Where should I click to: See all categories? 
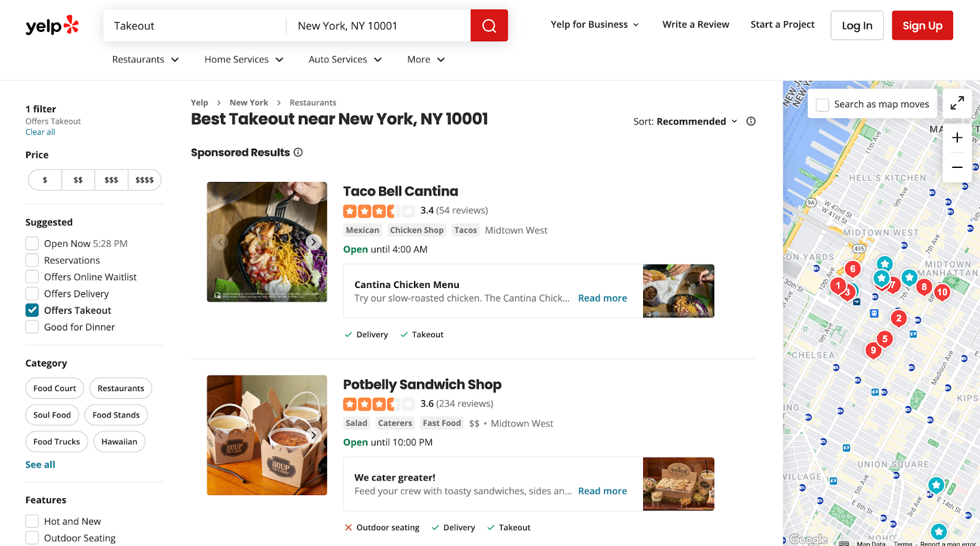click(x=40, y=464)
